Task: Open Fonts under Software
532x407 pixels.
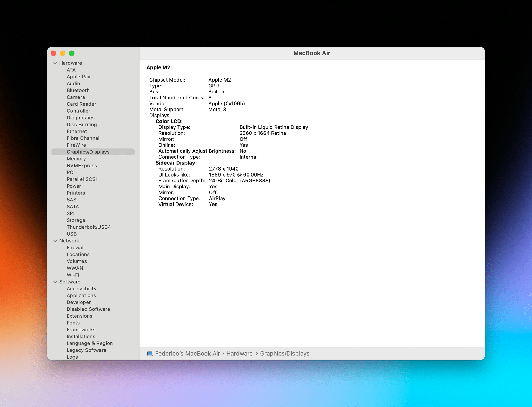Action: [x=73, y=323]
